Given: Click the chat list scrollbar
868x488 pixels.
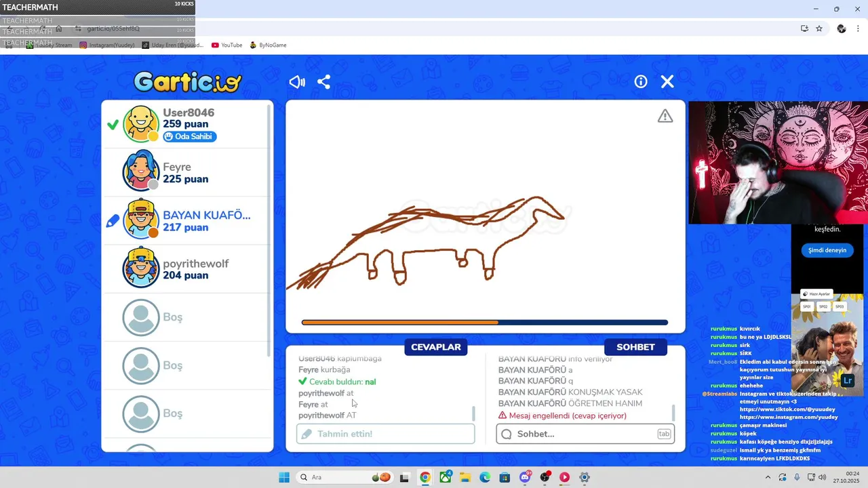Looking at the screenshot, I should [x=673, y=413].
